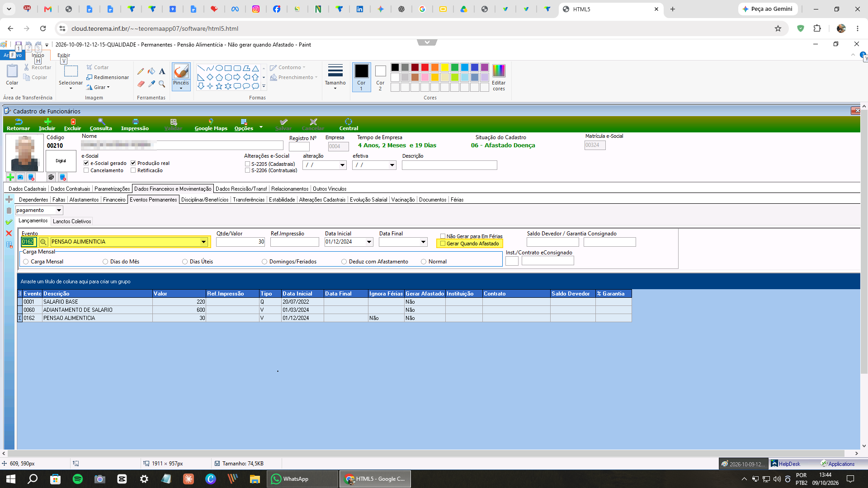Expand the pagamento dropdown

(59, 211)
